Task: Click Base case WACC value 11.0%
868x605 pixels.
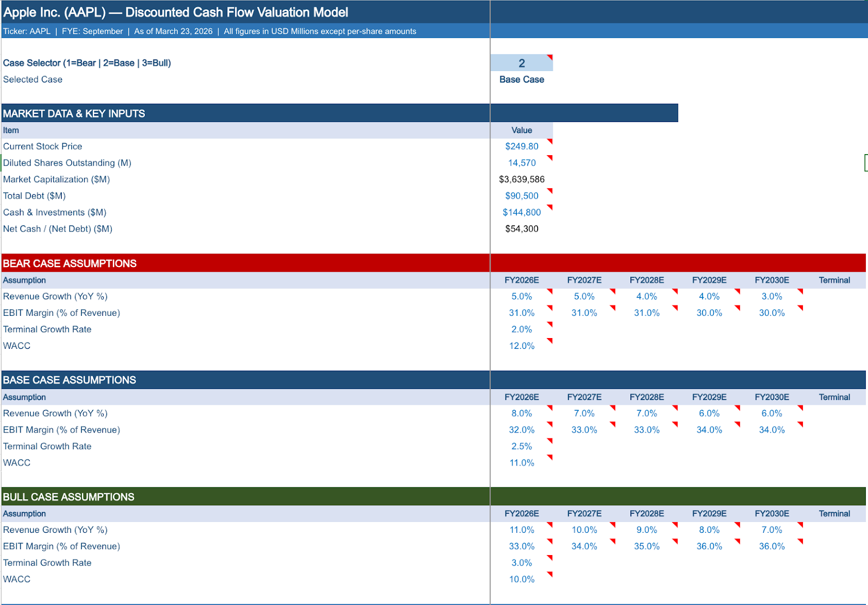Action: (x=521, y=463)
